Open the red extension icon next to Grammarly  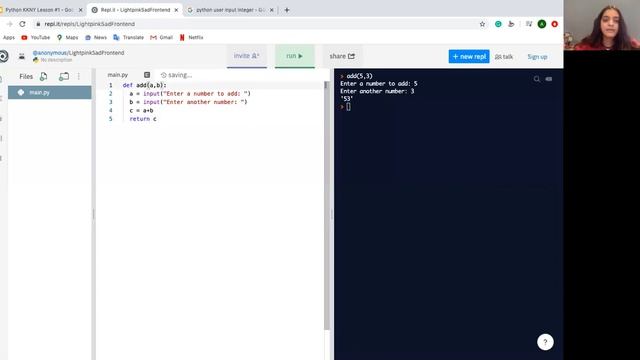511,24
